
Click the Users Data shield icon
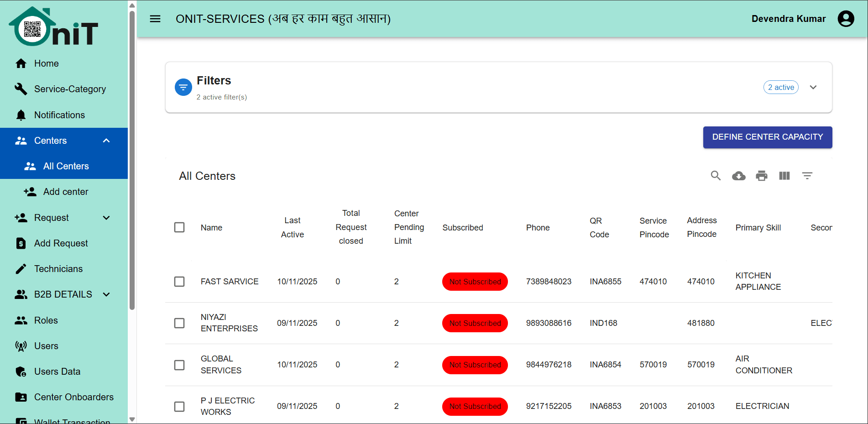[21, 372]
